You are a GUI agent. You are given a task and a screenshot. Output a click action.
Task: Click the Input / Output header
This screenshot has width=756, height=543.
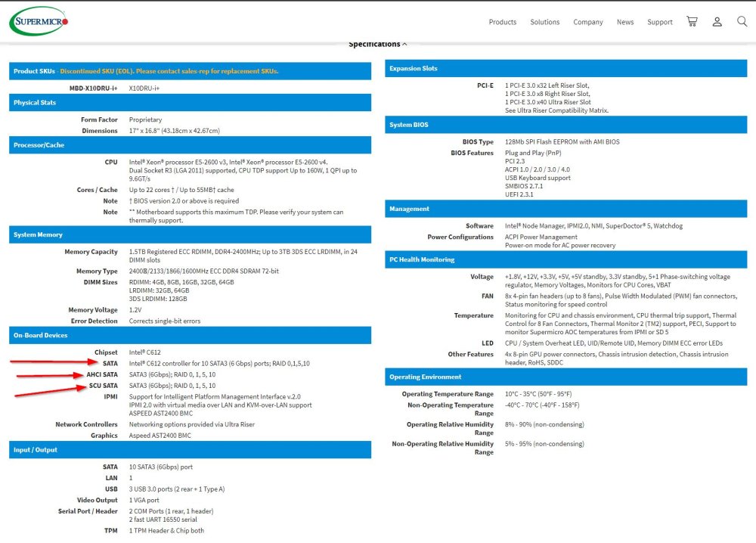190,449
